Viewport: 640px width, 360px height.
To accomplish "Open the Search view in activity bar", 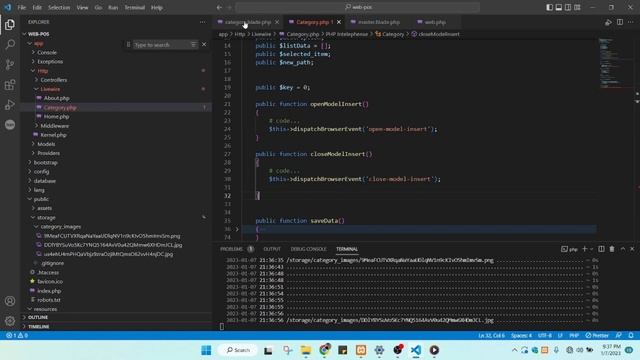I will (x=10, y=44).
